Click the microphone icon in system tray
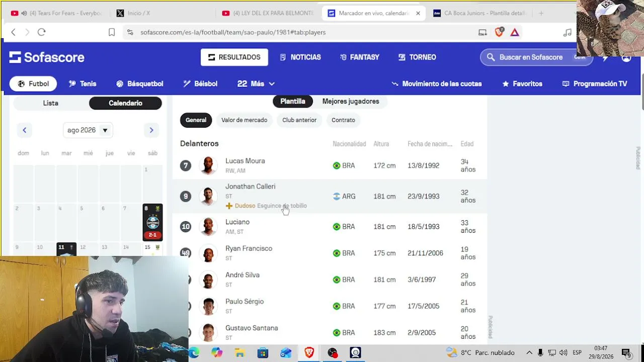This screenshot has width=644, height=362. 541,352
